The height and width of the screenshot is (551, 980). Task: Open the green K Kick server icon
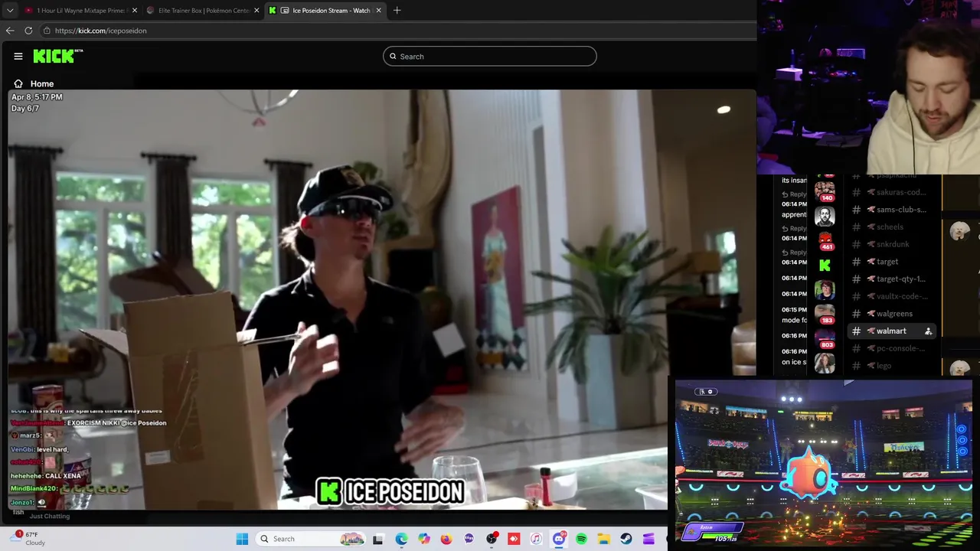(825, 266)
